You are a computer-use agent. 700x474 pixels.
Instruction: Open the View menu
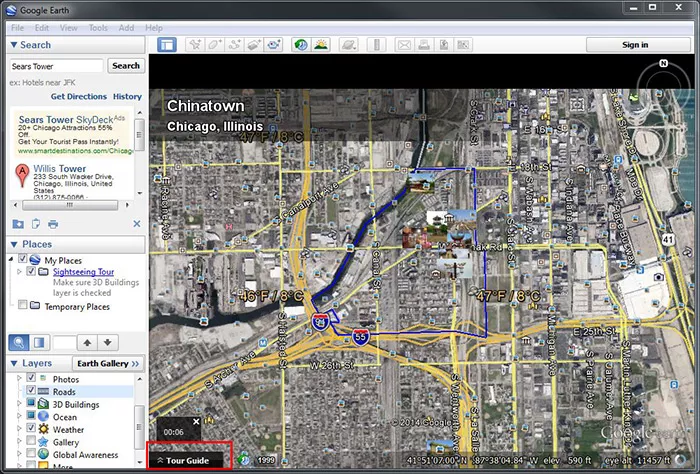pos(69,28)
